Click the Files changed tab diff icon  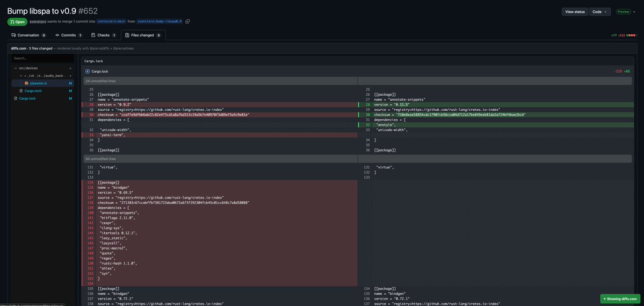point(127,35)
